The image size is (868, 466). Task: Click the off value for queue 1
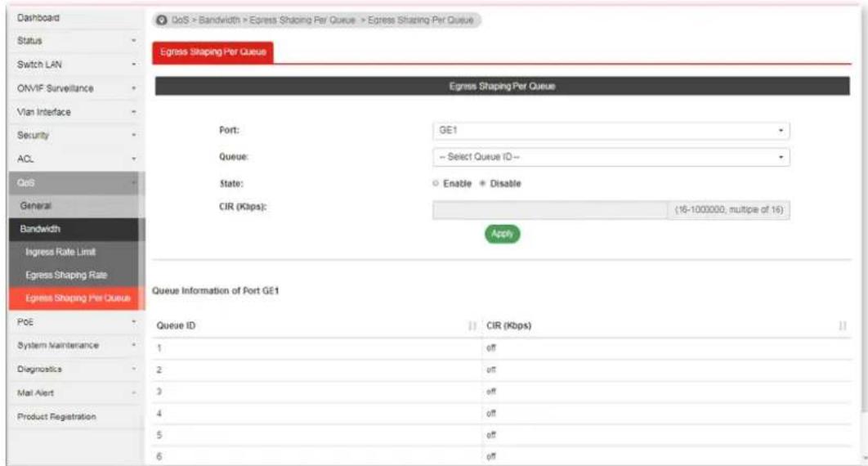[x=491, y=348]
